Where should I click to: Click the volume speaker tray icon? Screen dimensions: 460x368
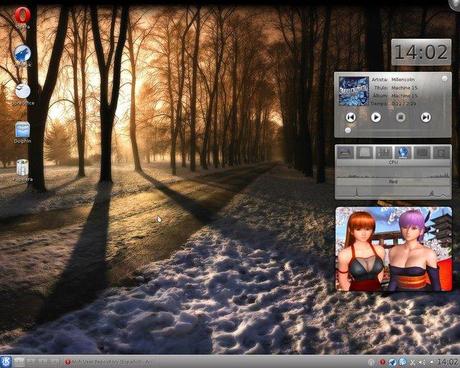[x=422, y=362]
